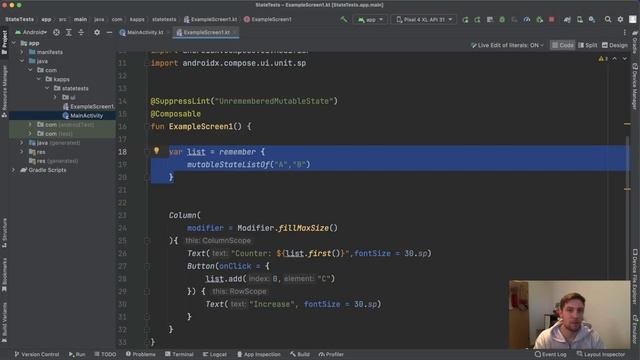Open the Live Edit of literals dropdown
The width and height of the screenshot is (640, 360).
pos(507,45)
